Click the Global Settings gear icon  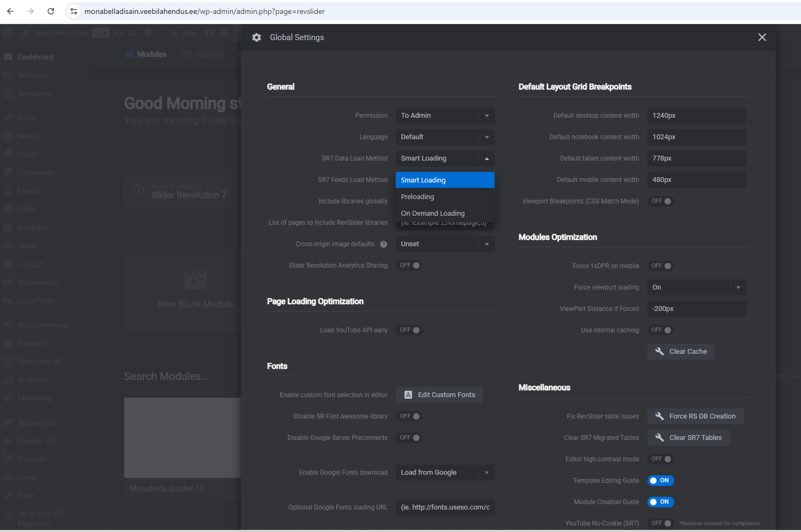(257, 37)
